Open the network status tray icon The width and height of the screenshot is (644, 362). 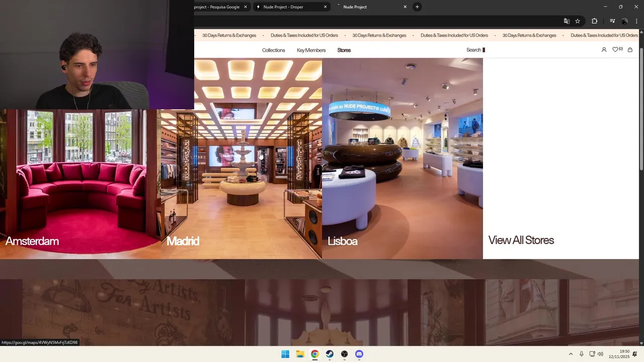[x=592, y=354]
